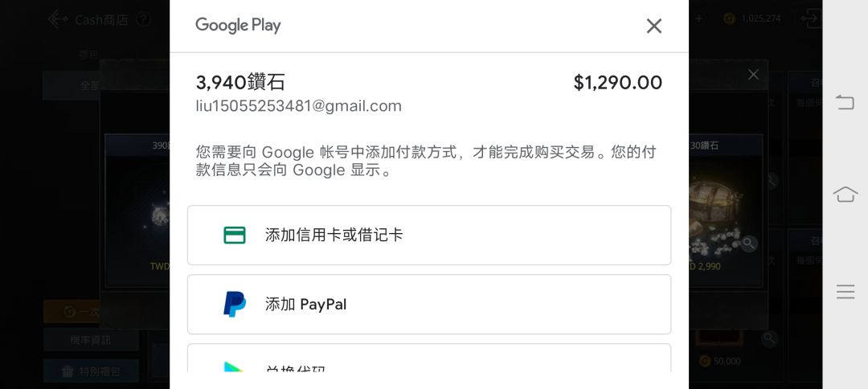The image size is (868, 389).
Task: Click the Google Play triangle icon
Action: click(235, 366)
